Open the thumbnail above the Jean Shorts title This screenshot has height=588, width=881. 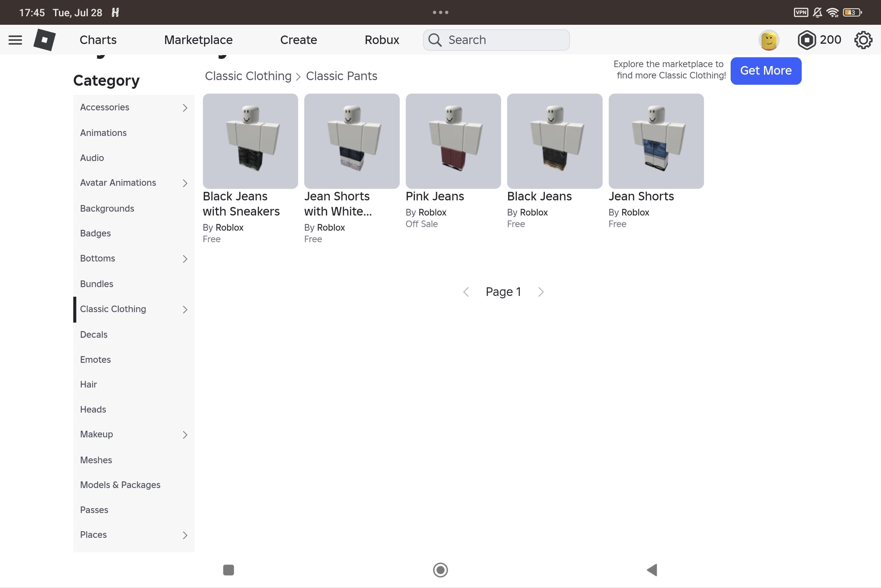pos(656,141)
